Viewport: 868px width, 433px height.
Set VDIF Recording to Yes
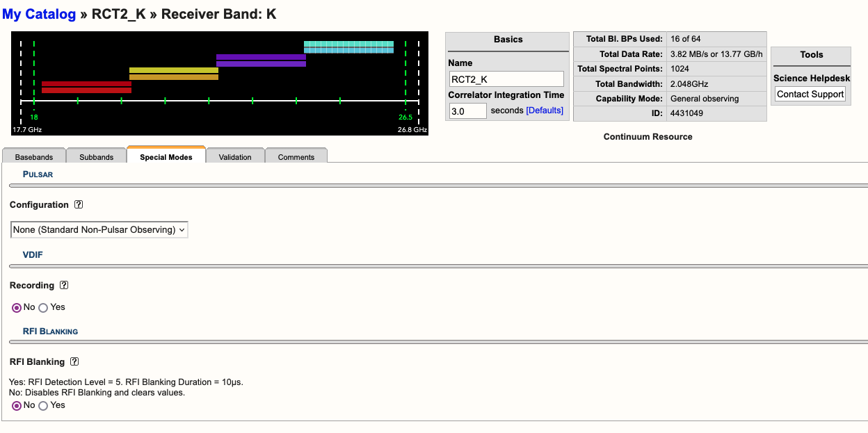coord(43,308)
